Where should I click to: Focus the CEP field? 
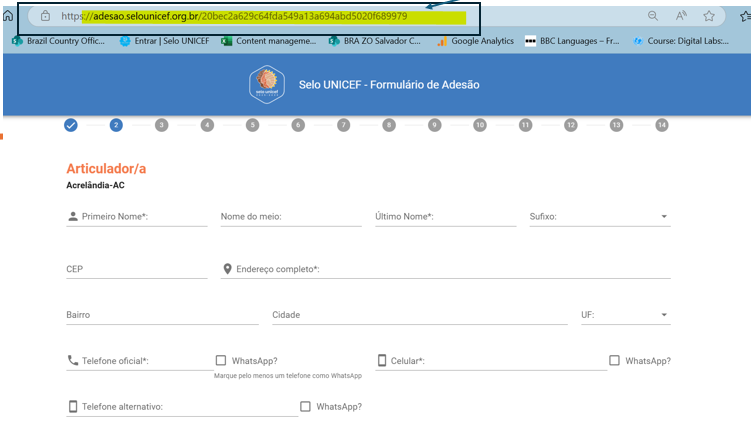point(137,269)
